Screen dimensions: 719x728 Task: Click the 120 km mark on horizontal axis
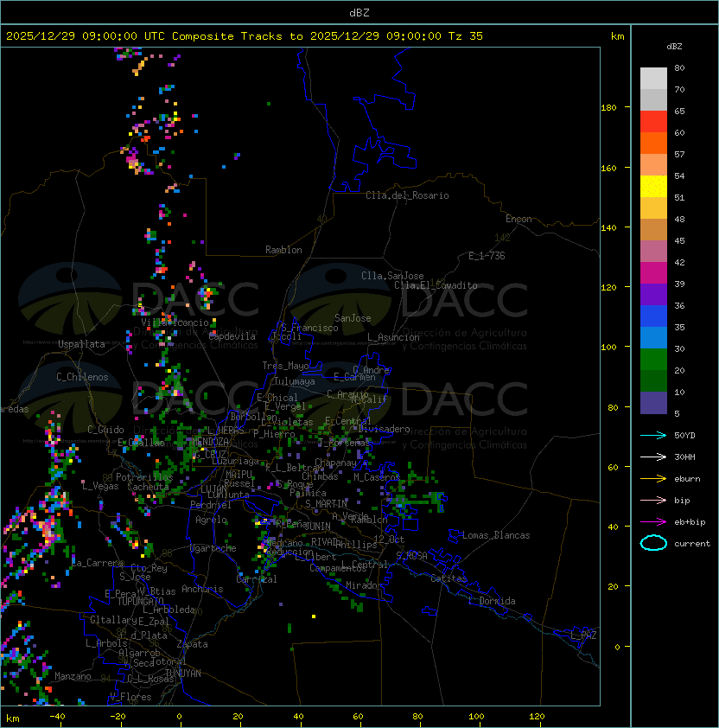[537, 717]
